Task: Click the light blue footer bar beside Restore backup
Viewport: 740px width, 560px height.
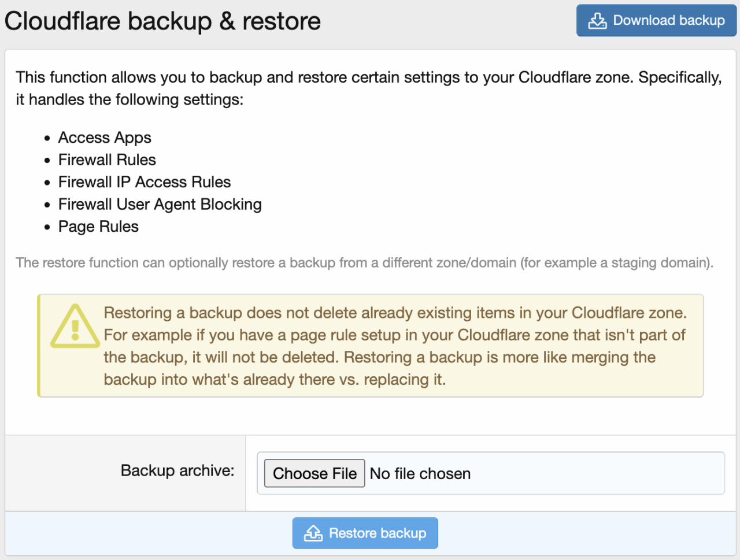Action: tap(578, 533)
